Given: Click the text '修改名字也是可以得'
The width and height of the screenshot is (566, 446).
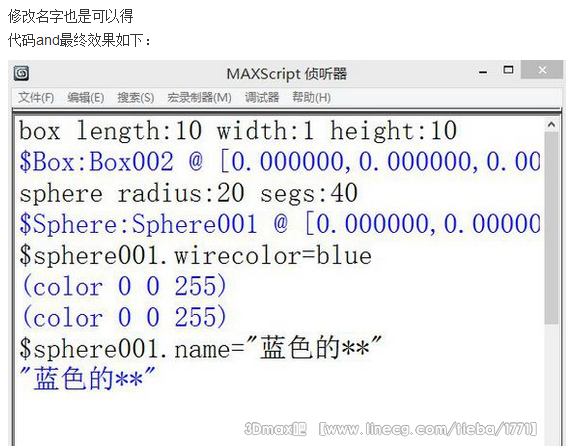Looking at the screenshot, I should (71, 16).
